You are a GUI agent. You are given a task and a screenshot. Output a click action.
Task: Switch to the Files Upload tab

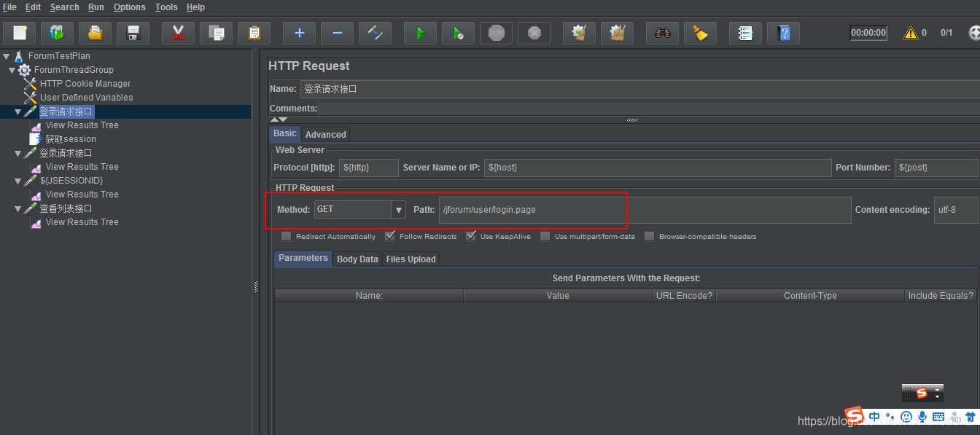[411, 259]
